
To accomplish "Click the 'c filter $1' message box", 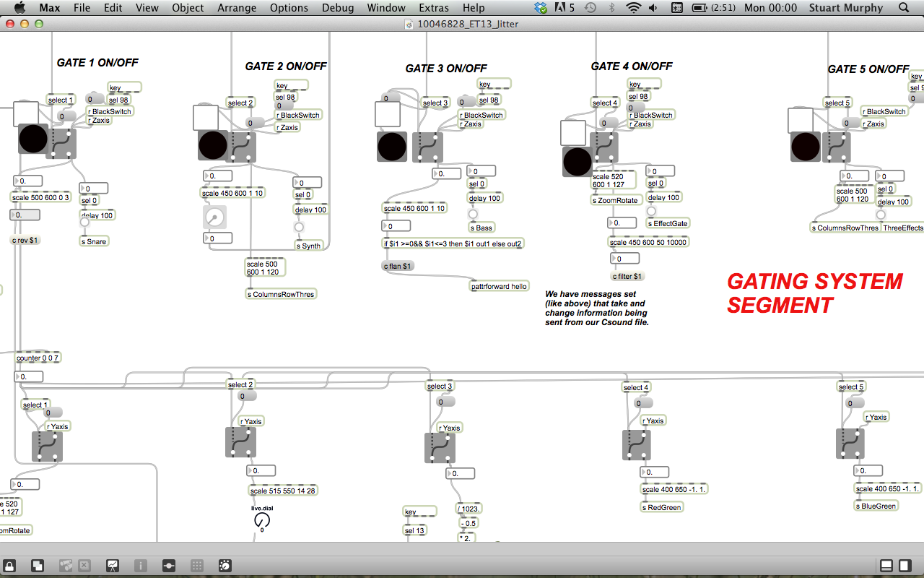I will point(627,276).
